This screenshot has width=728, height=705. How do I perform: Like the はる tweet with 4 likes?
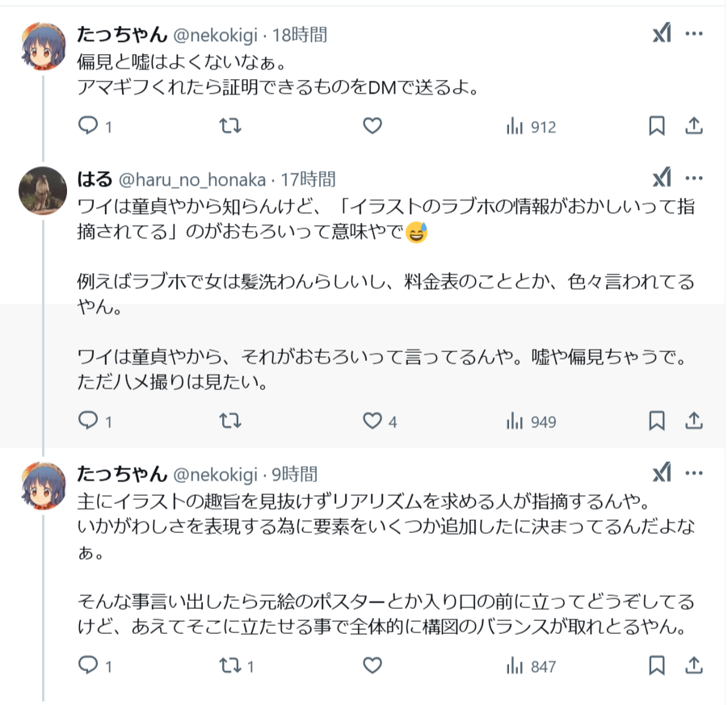(x=372, y=421)
